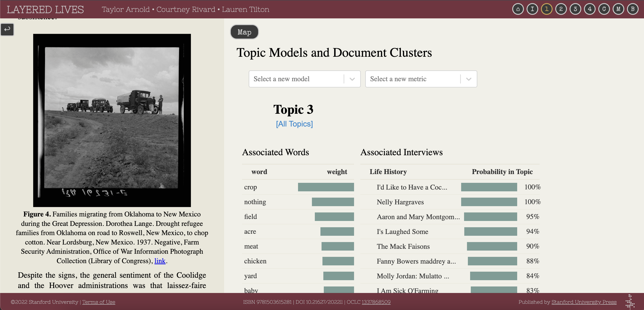Open the Figure 4 Library of Congress link
This screenshot has height=310, width=644.
pyautogui.click(x=160, y=261)
